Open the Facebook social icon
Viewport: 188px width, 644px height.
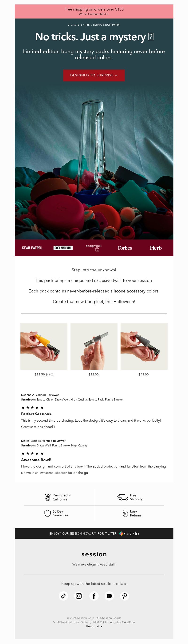pos(94,596)
